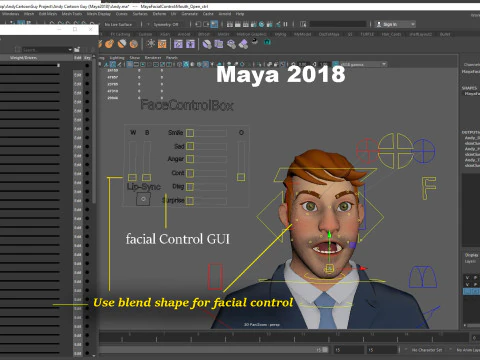Select the Surprise slider handle
Screen dimensions: 480x360
pyautogui.click(x=190, y=201)
